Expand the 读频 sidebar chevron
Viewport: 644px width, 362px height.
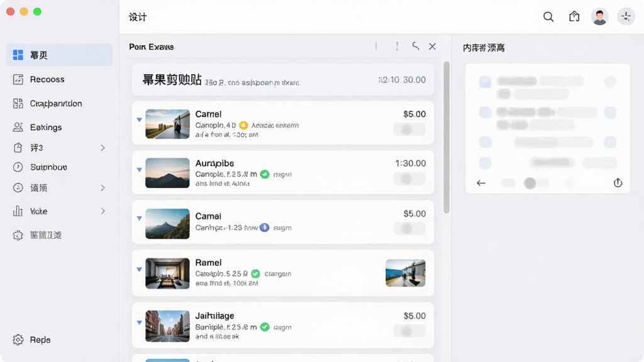103,188
